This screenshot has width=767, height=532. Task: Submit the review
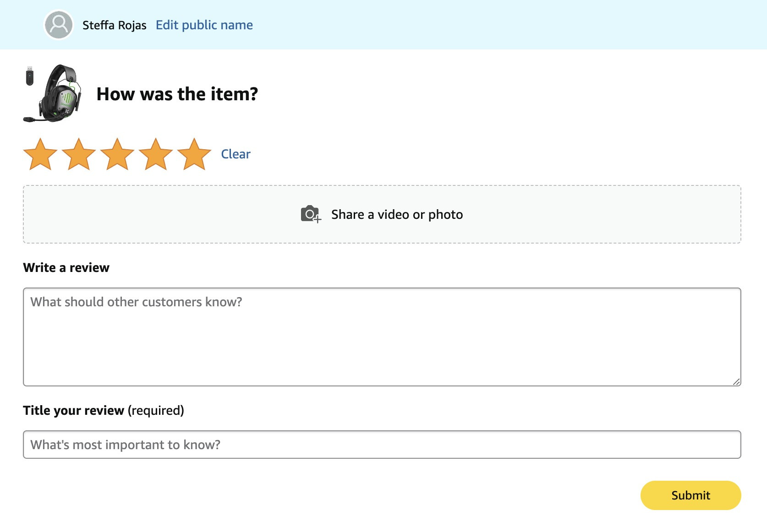pyautogui.click(x=690, y=495)
